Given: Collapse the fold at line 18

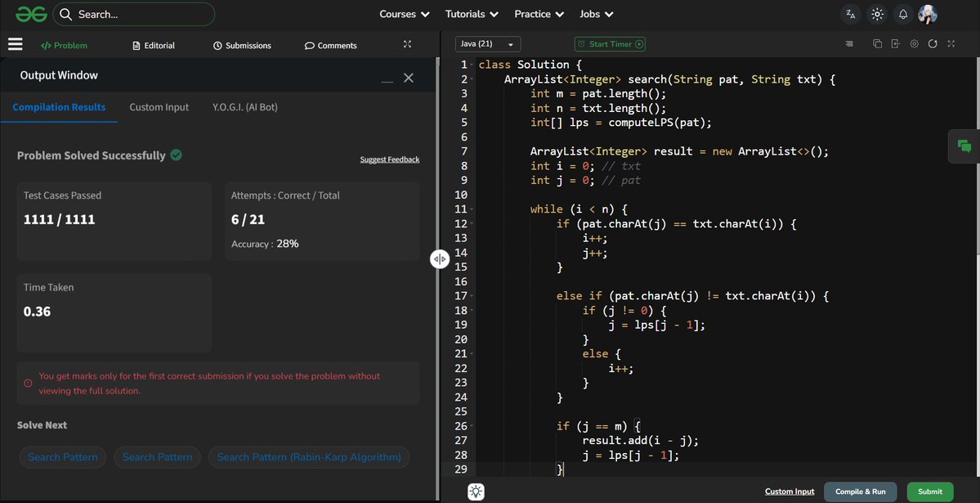Looking at the screenshot, I should 472,311.
